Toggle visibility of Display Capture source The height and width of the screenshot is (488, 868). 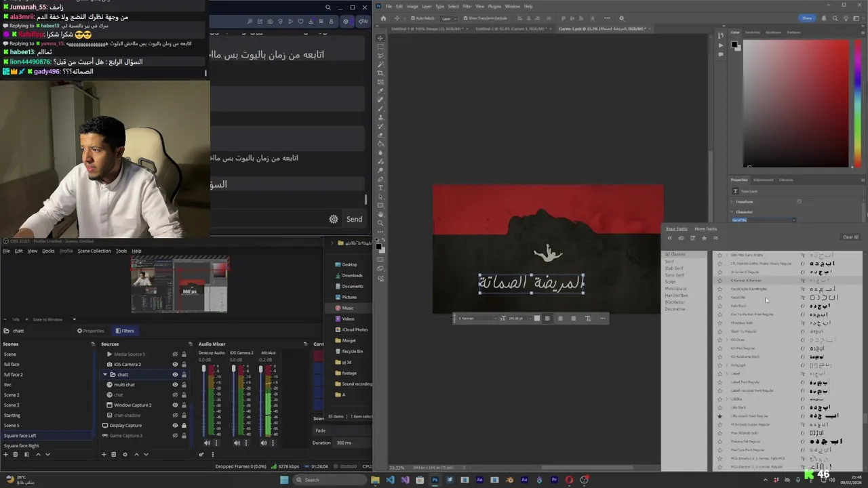click(176, 426)
